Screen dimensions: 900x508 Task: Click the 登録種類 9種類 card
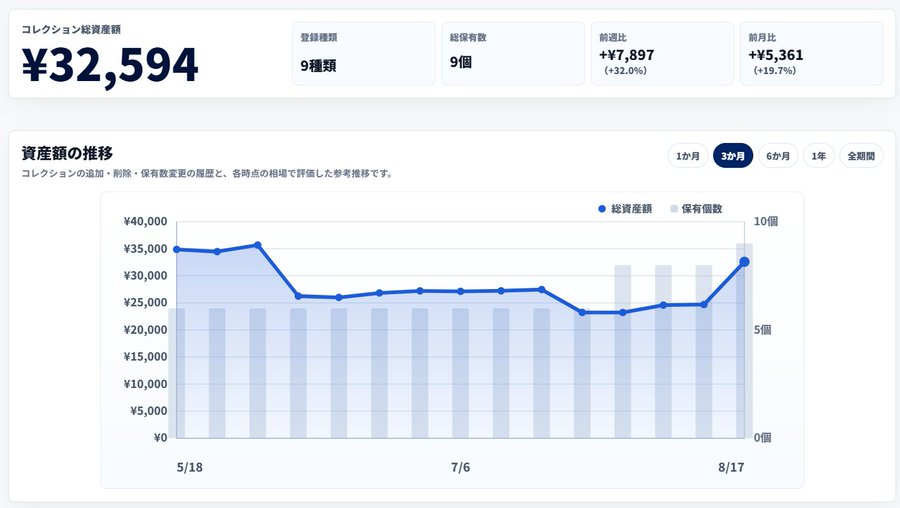pos(364,54)
